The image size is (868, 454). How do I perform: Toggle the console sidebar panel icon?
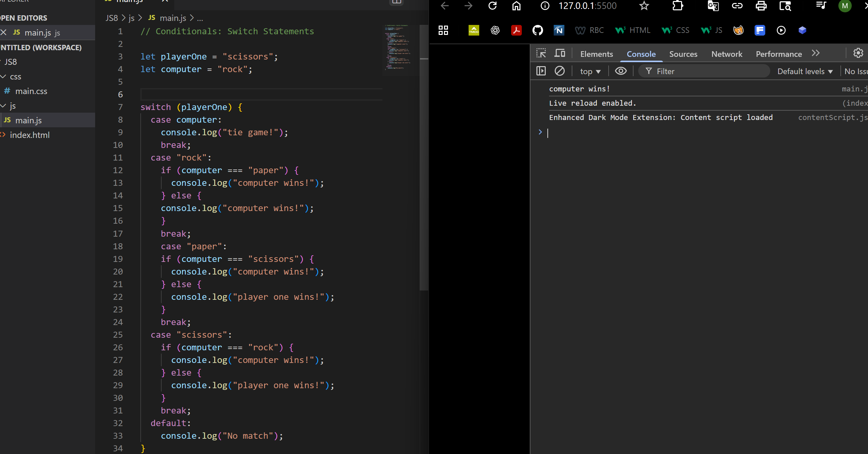pos(541,71)
